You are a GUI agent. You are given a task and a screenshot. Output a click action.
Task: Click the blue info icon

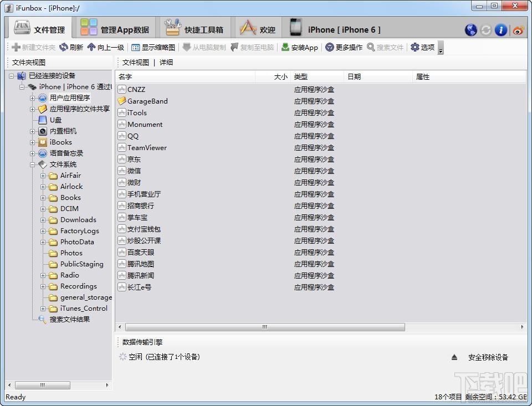click(x=501, y=30)
